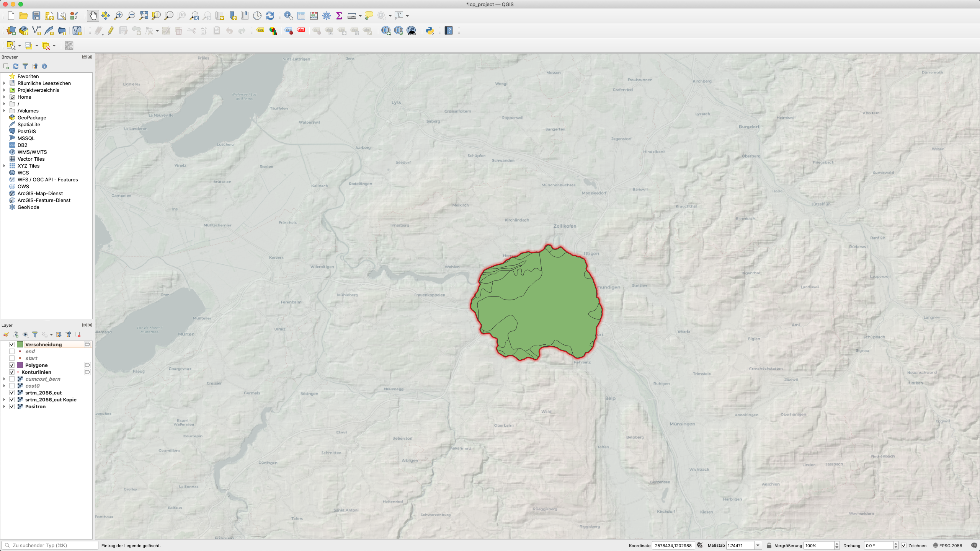Uncheck the Zeichnen render checkbox
This screenshot has height=551, width=980.
coord(904,545)
